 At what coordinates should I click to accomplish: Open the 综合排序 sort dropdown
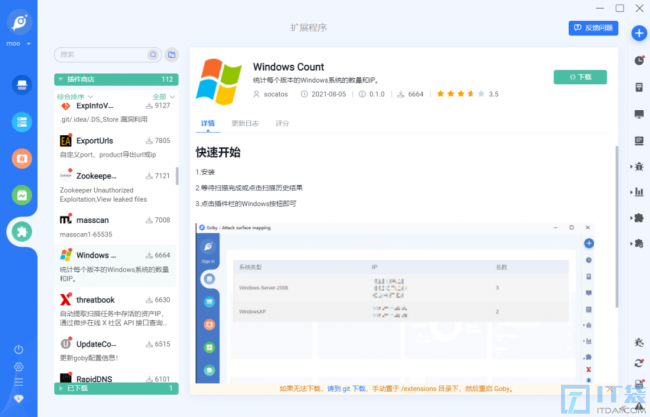75,97
